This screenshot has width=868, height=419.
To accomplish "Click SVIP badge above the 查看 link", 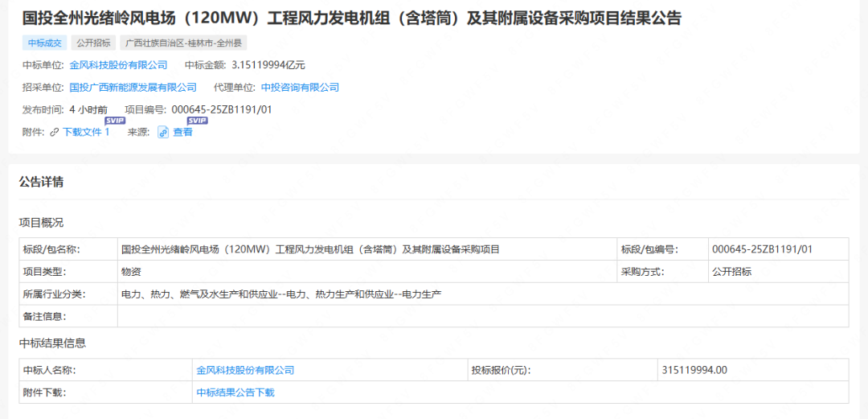I will (x=198, y=121).
